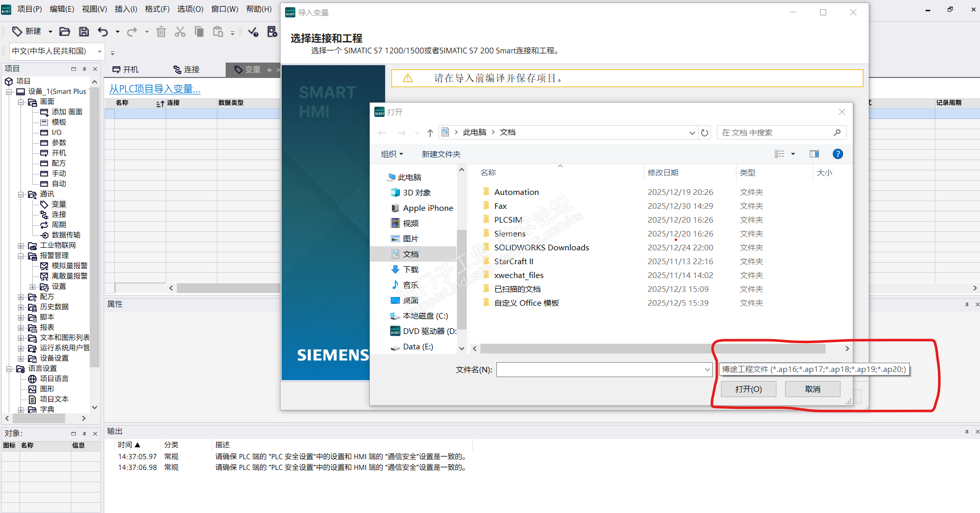Expand the 历史数据 tree node
The height and width of the screenshot is (513, 980).
coord(21,307)
